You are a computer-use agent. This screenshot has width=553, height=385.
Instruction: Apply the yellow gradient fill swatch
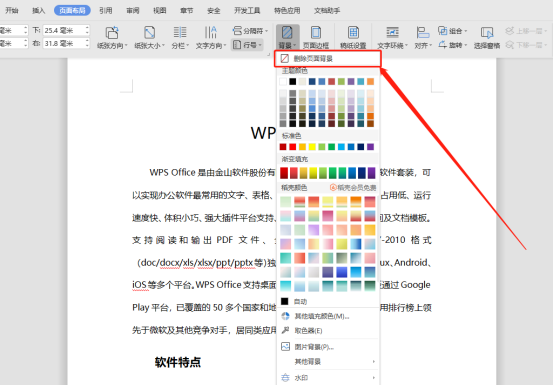(313, 173)
